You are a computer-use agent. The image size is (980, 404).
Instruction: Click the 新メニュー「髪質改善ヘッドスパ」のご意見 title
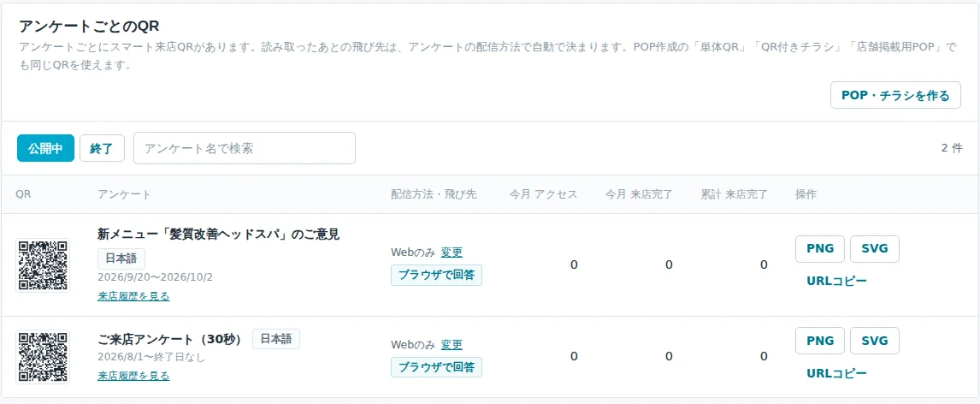click(x=219, y=235)
